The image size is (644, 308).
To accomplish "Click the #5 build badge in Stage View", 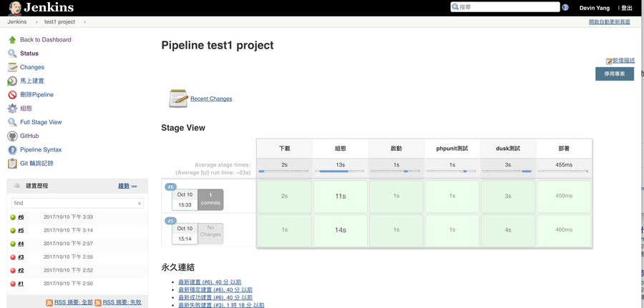I will click(171, 221).
